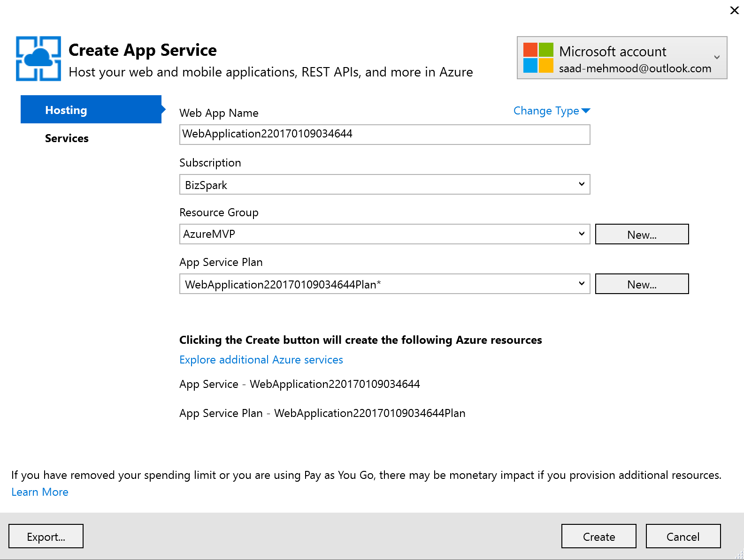744x560 pixels.
Task: Click the resize grip in the dialog's corner
Action: [x=739, y=555]
